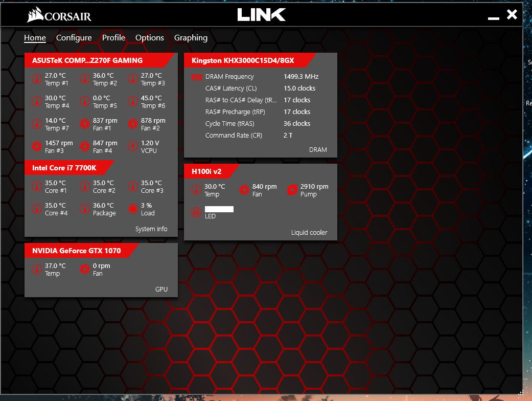Image resolution: width=532 pixels, height=401 pixels.
Task: Click the RAS# Precharge (tRP) label
Action: click(x=235, y=112)
